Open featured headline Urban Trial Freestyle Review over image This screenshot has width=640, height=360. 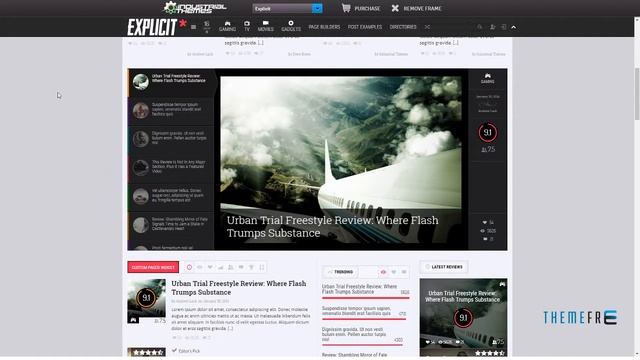pyautogui.click(x=332, y=227)
